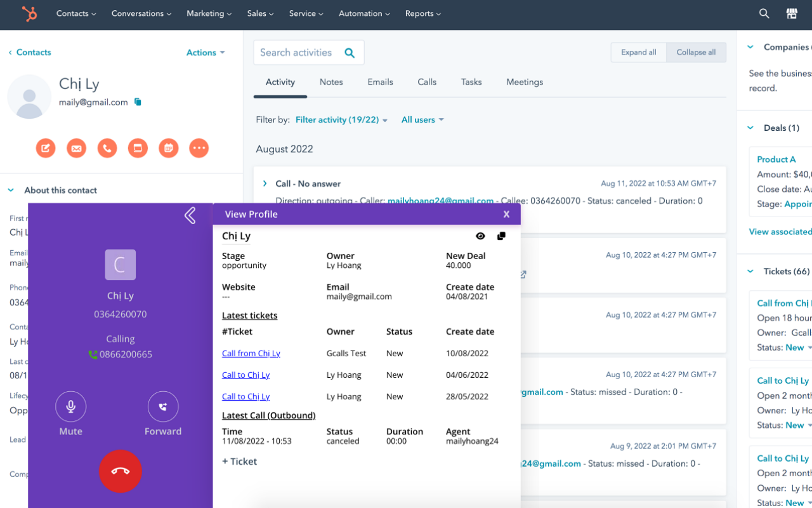Open the Filter activity dropdown
Image resolution: width=812 pixels, height=508 pixels.
point(341,119)
